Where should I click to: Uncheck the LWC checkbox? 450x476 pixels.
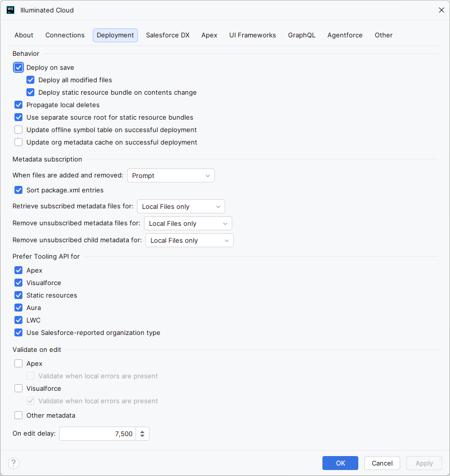18,320
